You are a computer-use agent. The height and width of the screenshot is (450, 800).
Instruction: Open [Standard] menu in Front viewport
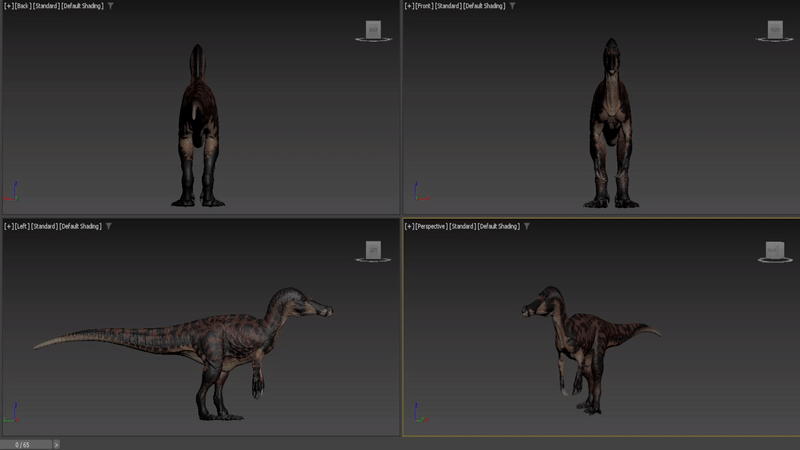click(x=448, y=6)
